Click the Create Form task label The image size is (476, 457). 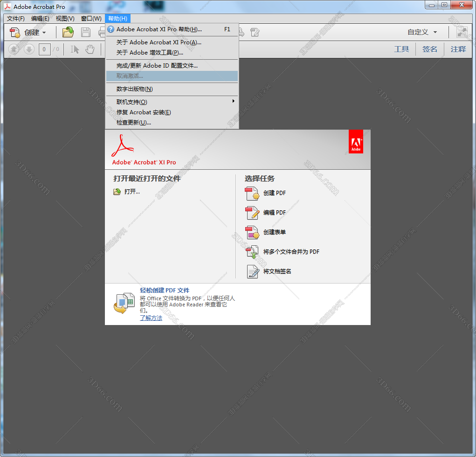[x=275, y=232]
